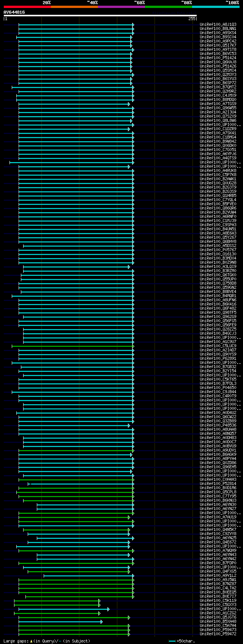243x644 pixels.
Task: Select hit label UniRef100_P62891
Action: [218, 359]
